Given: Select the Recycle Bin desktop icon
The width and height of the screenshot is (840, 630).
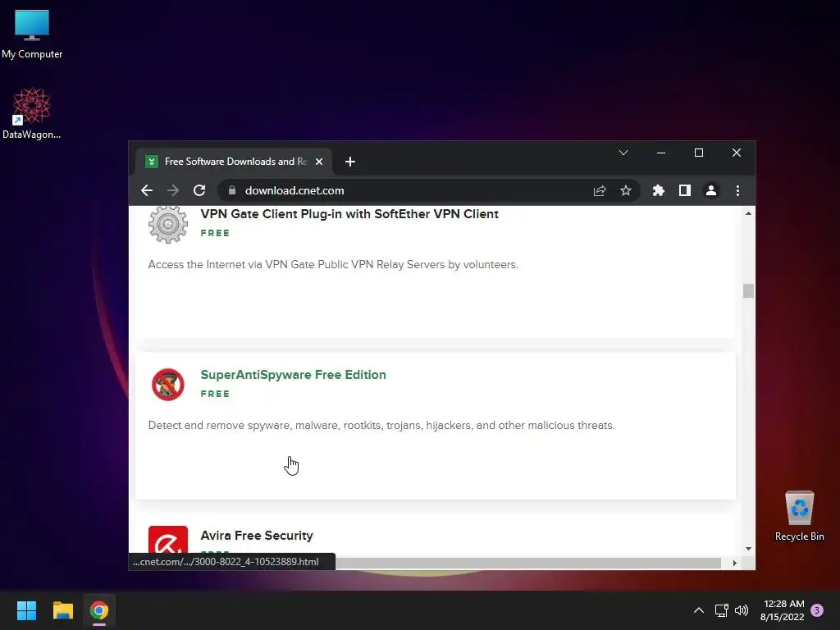Looking at the screenshot, I should tap(799, 517).
